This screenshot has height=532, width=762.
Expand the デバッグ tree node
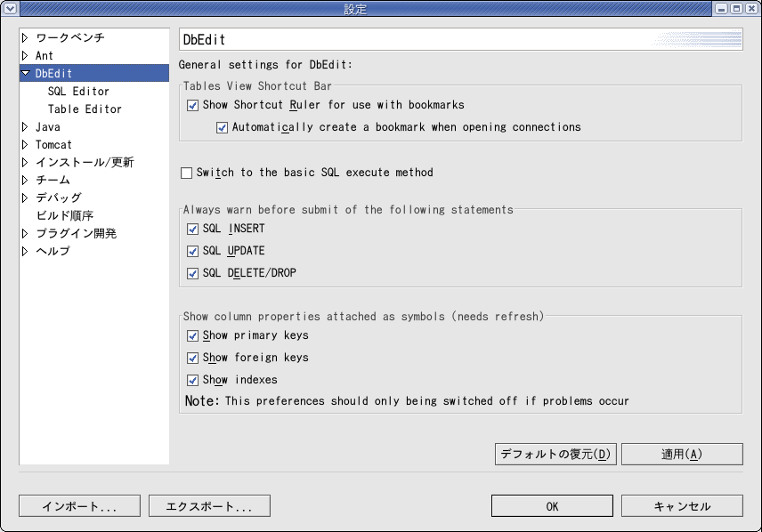(x=25, y=197)
